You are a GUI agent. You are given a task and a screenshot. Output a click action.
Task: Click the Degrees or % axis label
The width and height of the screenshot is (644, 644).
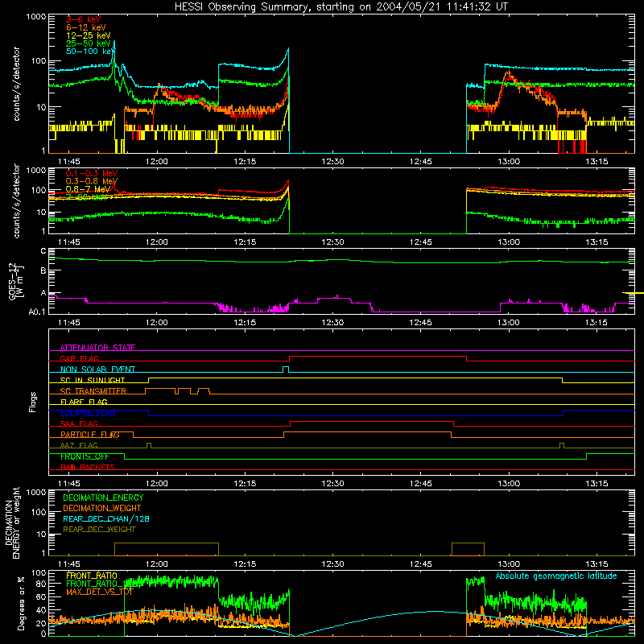click(21, 604)
